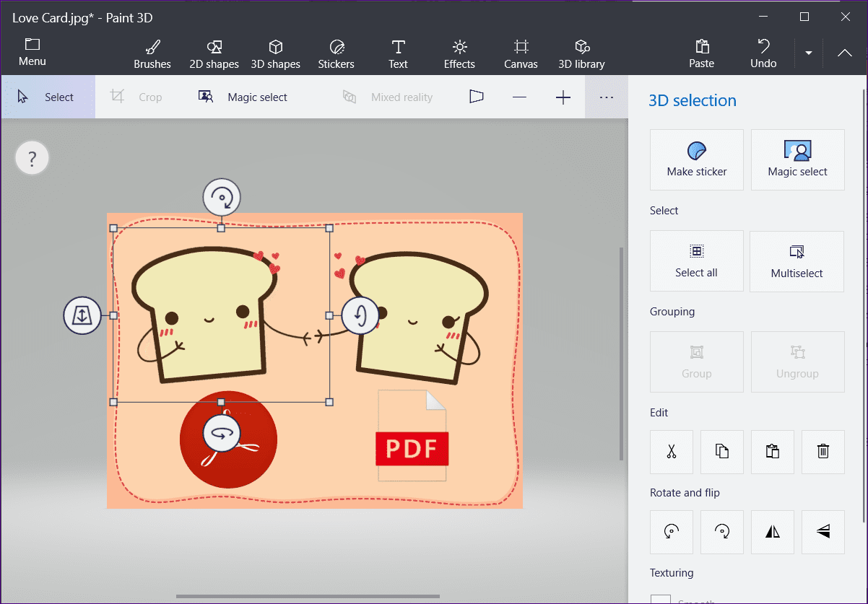The image size is (868, 604).
Task: Open the three-dots more options menu
Action: 607,97
